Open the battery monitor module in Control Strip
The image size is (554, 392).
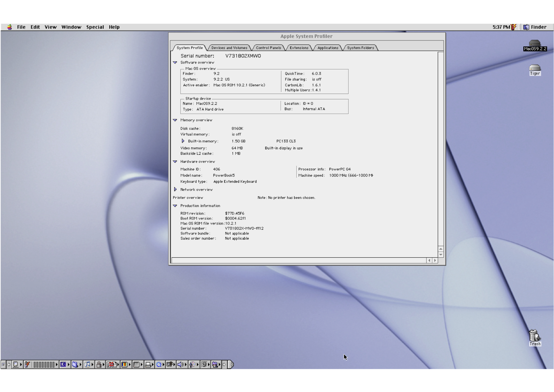41,364
